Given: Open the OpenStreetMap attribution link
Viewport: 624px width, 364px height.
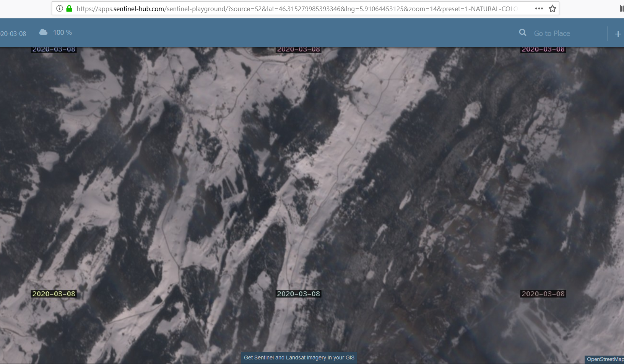Looking at the screenshot, I should click(605, 359).
